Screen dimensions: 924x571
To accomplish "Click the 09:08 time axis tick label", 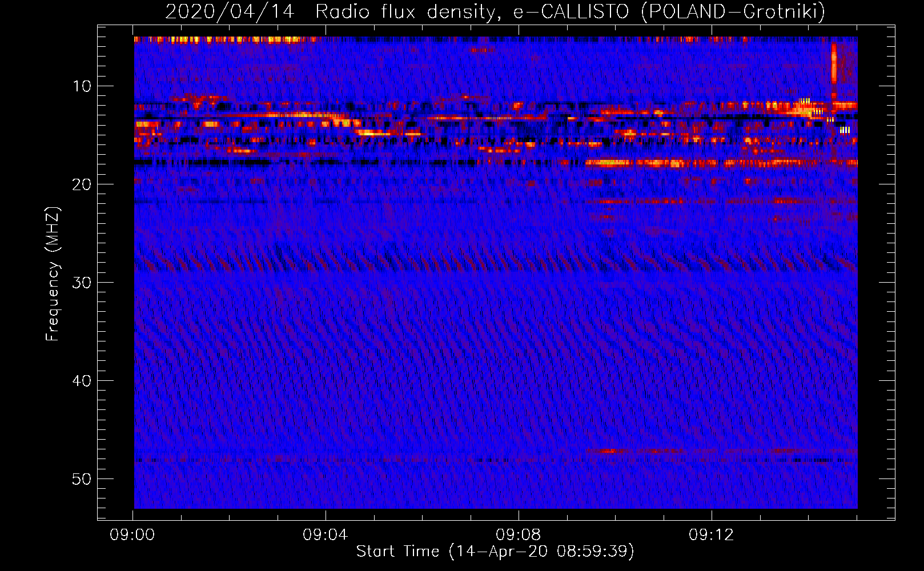I will tap(519, 535).
